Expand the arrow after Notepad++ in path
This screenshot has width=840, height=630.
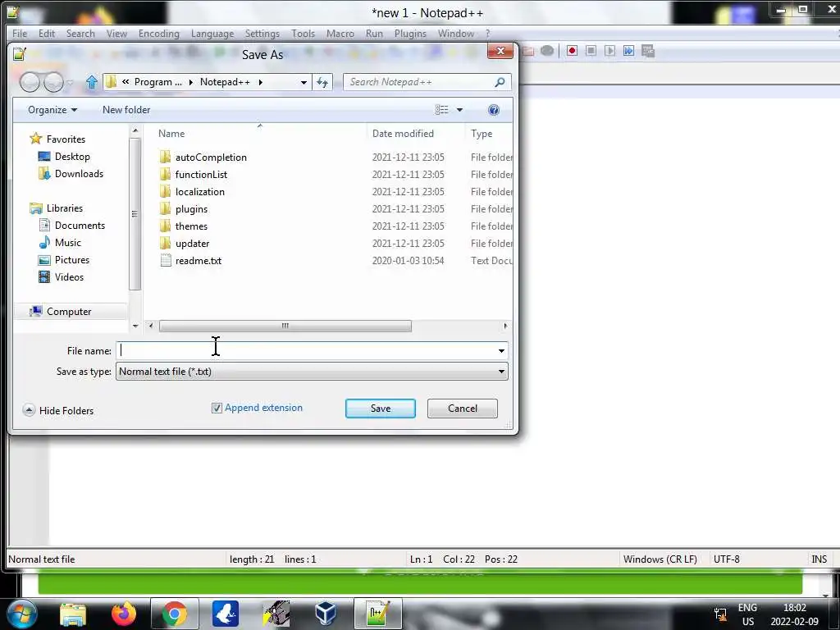tap(260, 82)
